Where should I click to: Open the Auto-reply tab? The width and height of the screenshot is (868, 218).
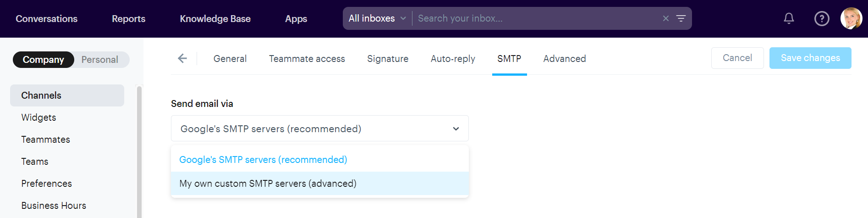point(453,59)
